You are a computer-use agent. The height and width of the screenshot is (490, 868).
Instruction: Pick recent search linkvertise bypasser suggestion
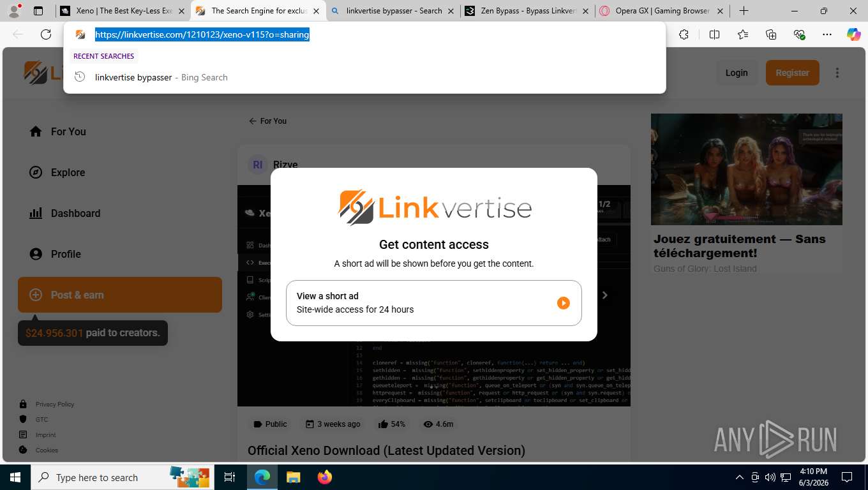(x=364, y=77)
